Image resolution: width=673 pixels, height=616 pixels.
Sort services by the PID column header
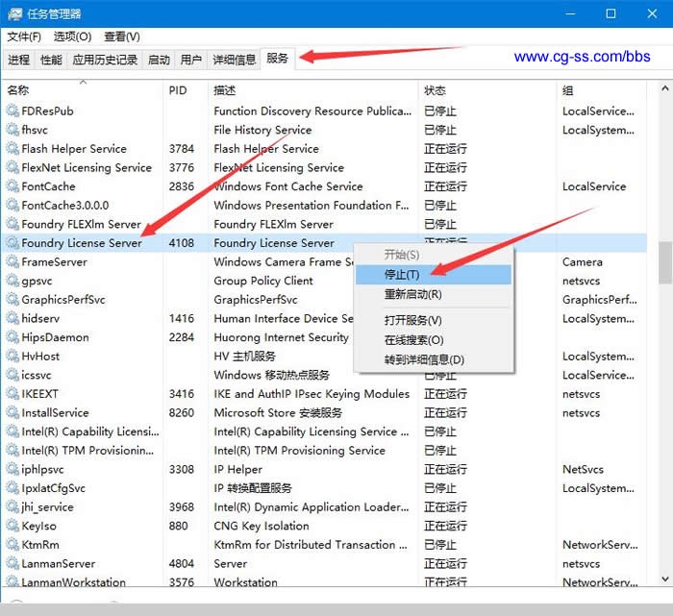[x=178, y=90]
